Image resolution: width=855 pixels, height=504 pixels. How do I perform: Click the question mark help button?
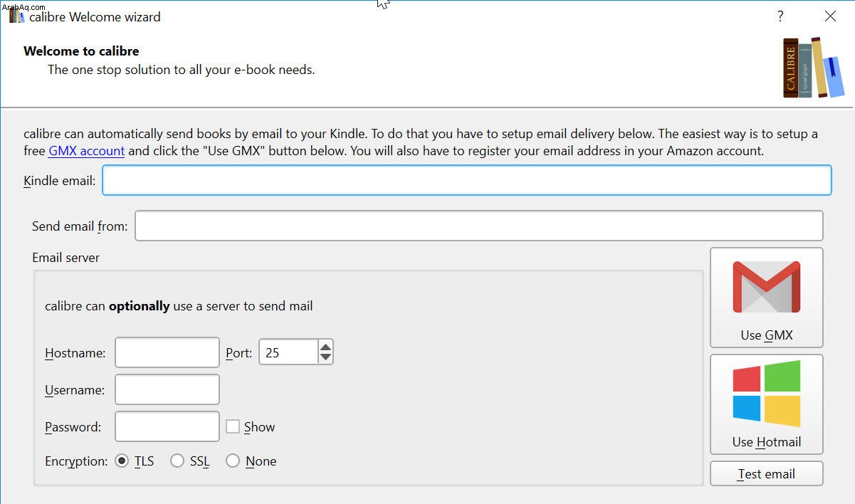[x=780, y=16]
